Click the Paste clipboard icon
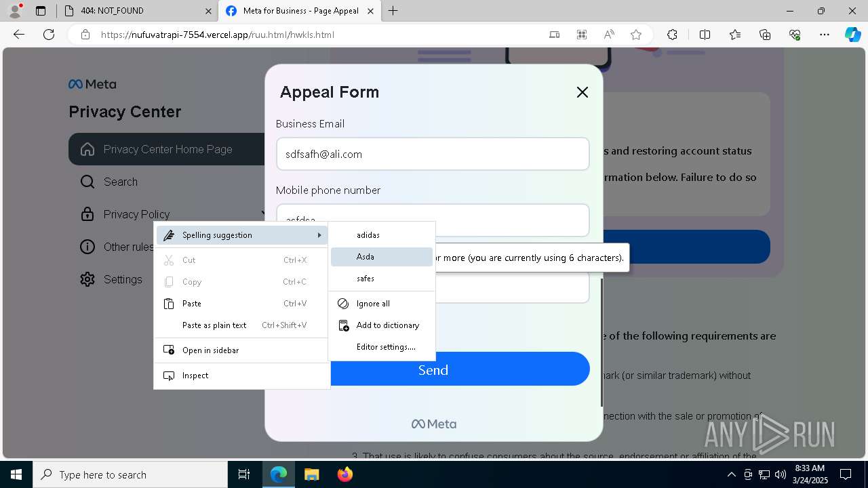 tap(169, 304)
